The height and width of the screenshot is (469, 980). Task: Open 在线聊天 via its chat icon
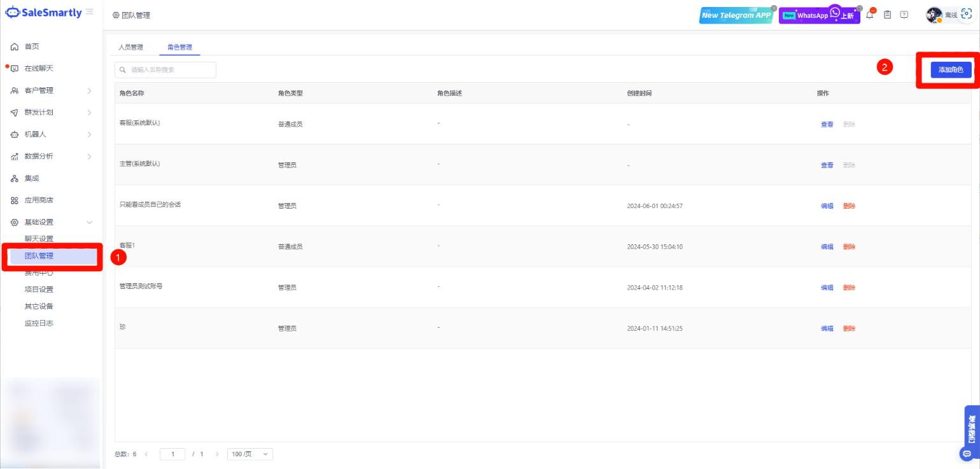click(15, 69)
